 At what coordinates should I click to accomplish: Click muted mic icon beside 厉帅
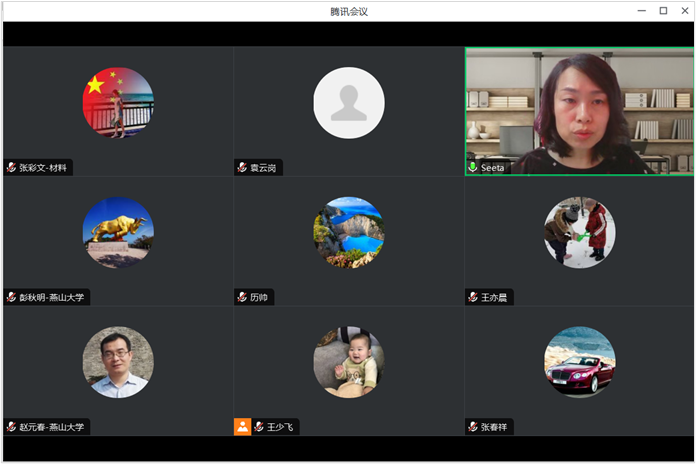242,297
